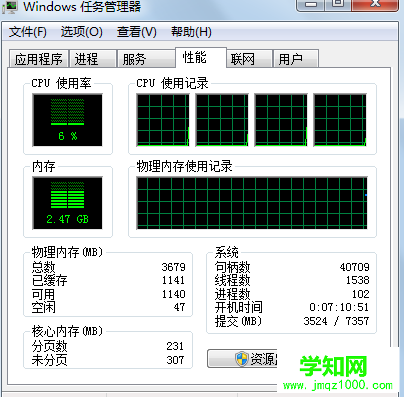Switch to the 应用程序 tab
Viewport: 404px width, 397px height.
click(x=39, y=59)
